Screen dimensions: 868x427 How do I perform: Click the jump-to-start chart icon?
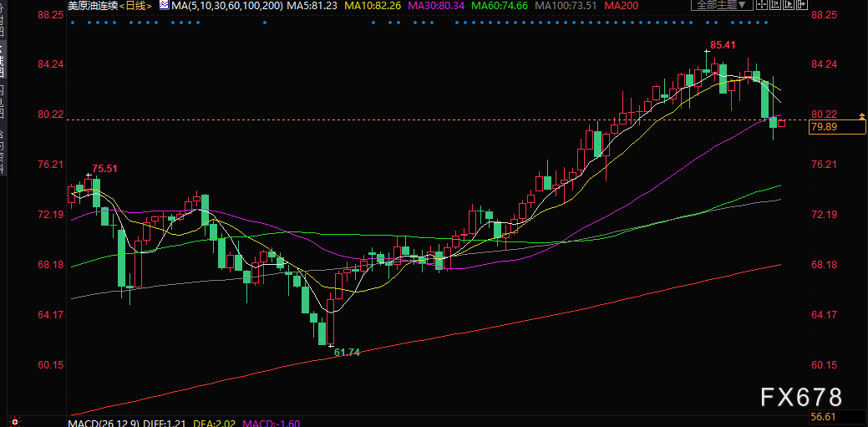[775, 4]
